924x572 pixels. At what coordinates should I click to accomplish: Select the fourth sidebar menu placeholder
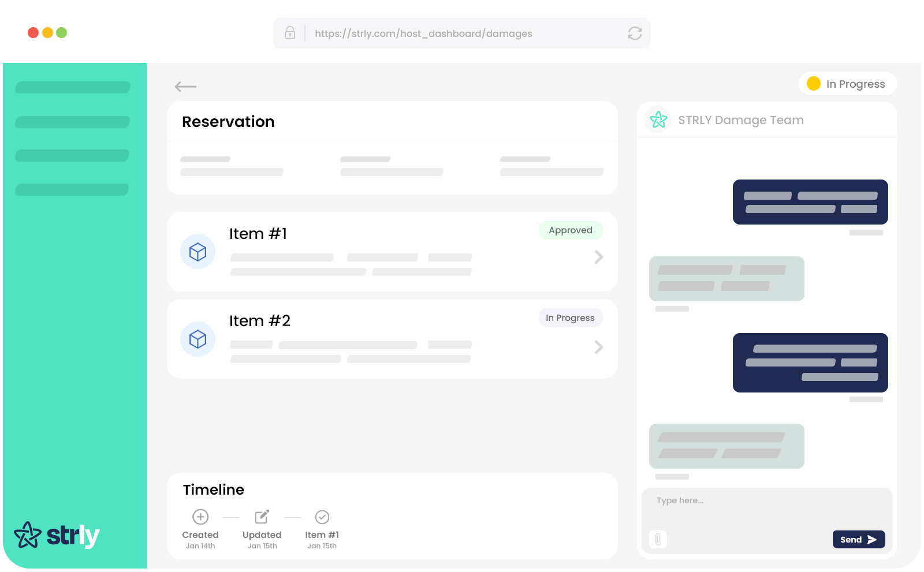pos(72,189)
